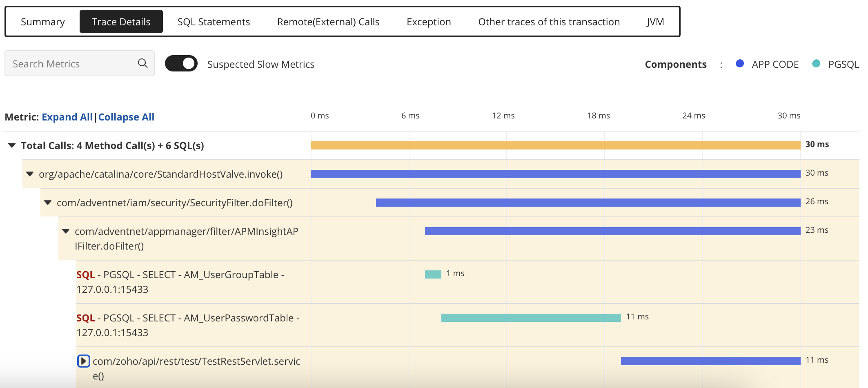Open the Remote(External) Calls tab

[328, 21]
